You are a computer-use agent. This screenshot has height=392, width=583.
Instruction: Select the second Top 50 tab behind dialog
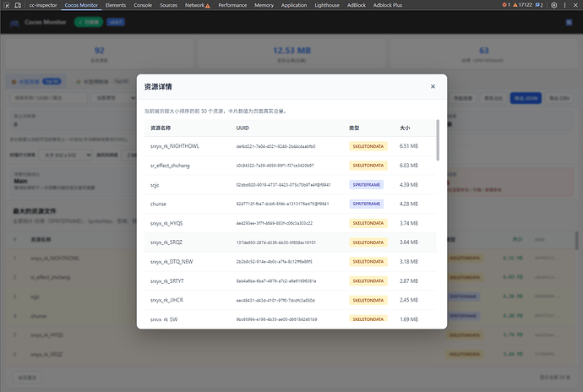click(x=102, y=81)
